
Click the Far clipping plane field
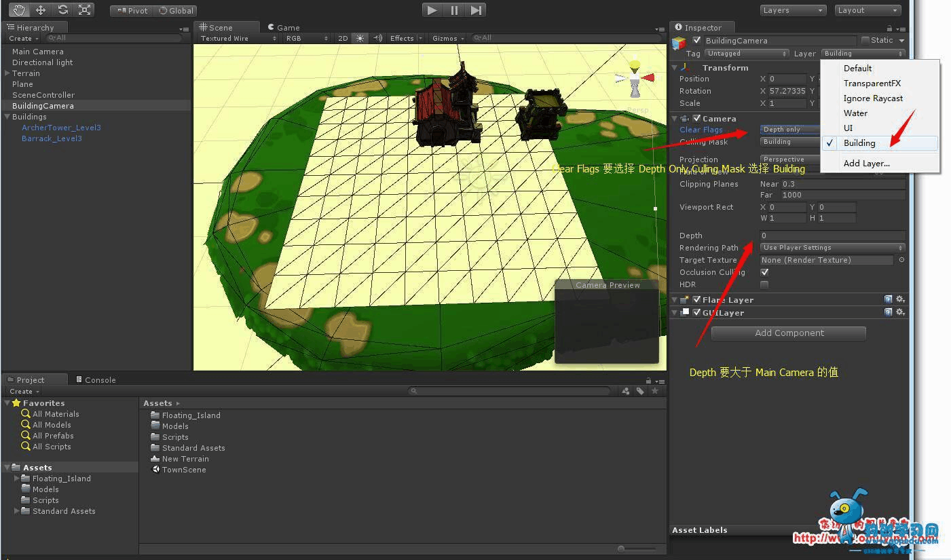click(x=843, y=195)
